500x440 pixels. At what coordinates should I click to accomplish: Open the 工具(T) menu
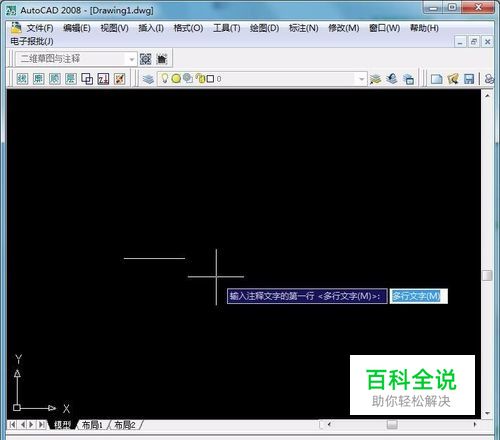(x=227, y=28)
